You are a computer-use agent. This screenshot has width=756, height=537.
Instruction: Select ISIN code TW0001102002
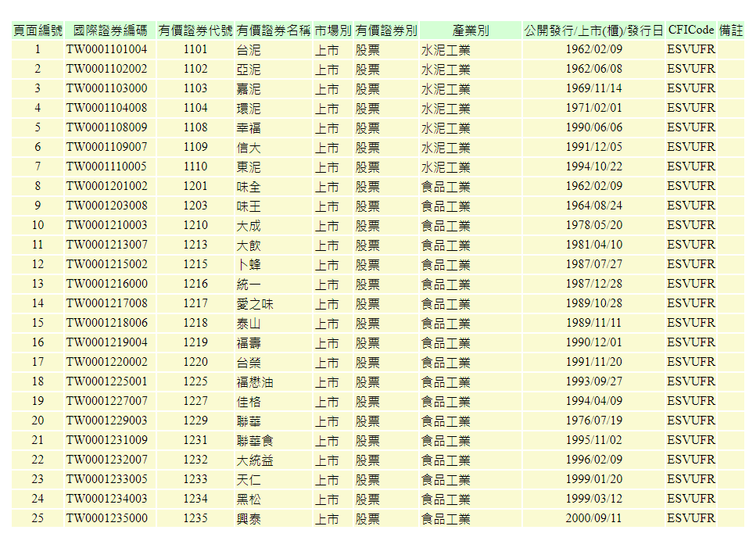point(106,69)
